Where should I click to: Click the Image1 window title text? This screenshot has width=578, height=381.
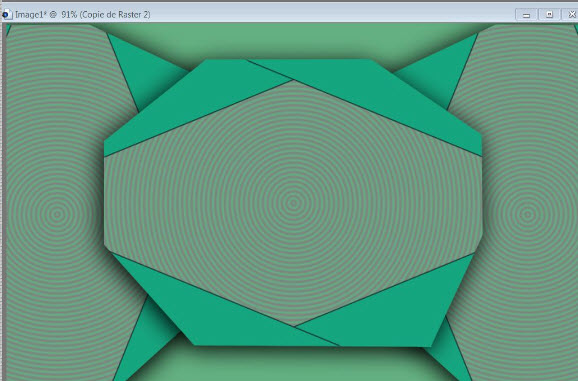(83, 15)
